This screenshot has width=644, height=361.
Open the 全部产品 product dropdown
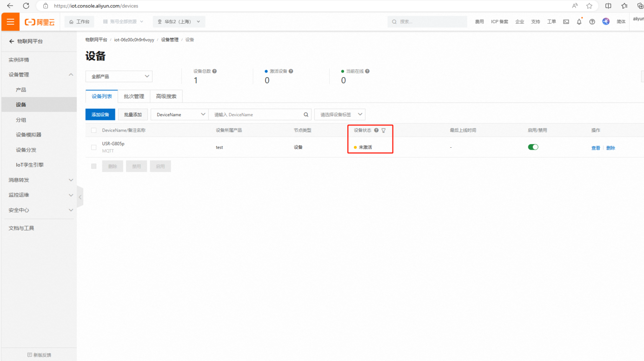119,76
